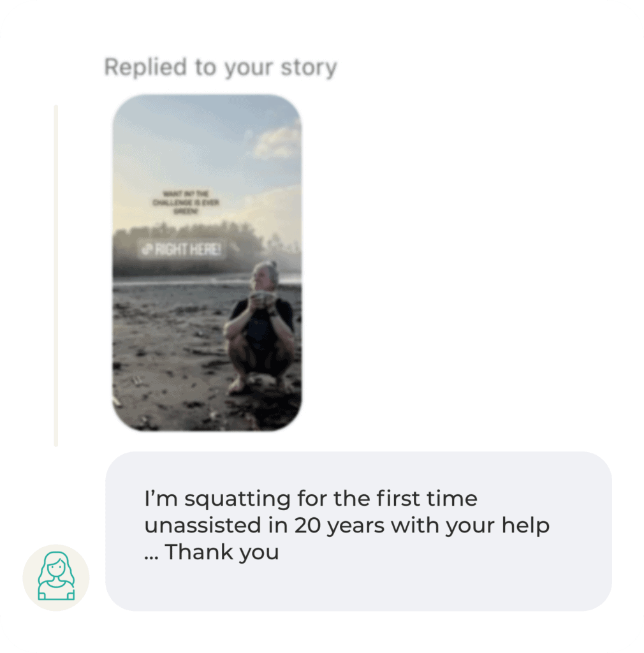The image size is (644, 653).
Task: Click the word 'story' in the header
Action: (309, 68)
